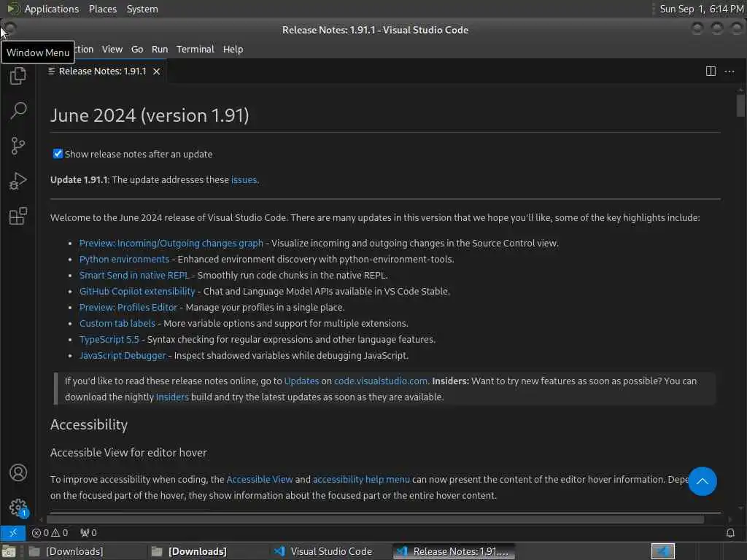The width and height of the screenshot is (747, 560).
Task: Open the editor More Actions ellipsis
Action: coord(729,71)
